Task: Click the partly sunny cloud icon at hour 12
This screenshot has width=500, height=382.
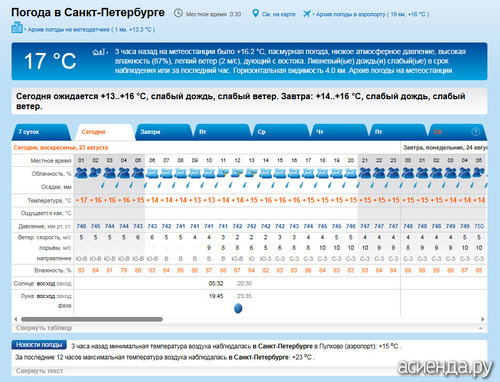Action: [x=237, y=173]
